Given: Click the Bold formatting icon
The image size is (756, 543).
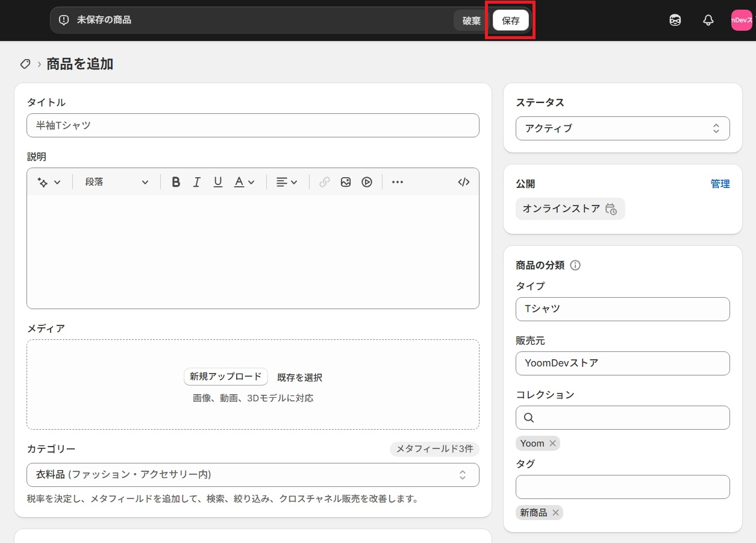Looking at the screenshot, I should coord(176,182).
